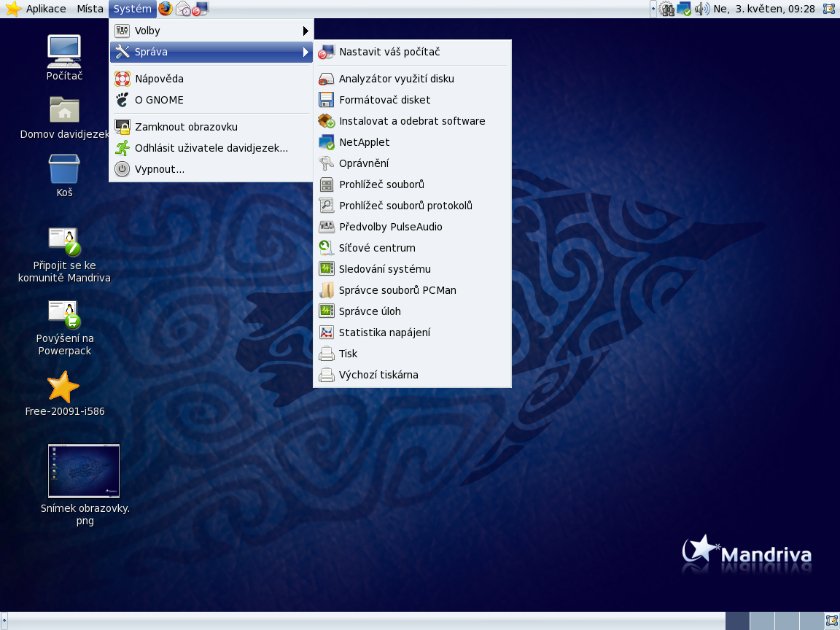
Task: Click the top-right panel window selector icon
Action: pos(829,9)
